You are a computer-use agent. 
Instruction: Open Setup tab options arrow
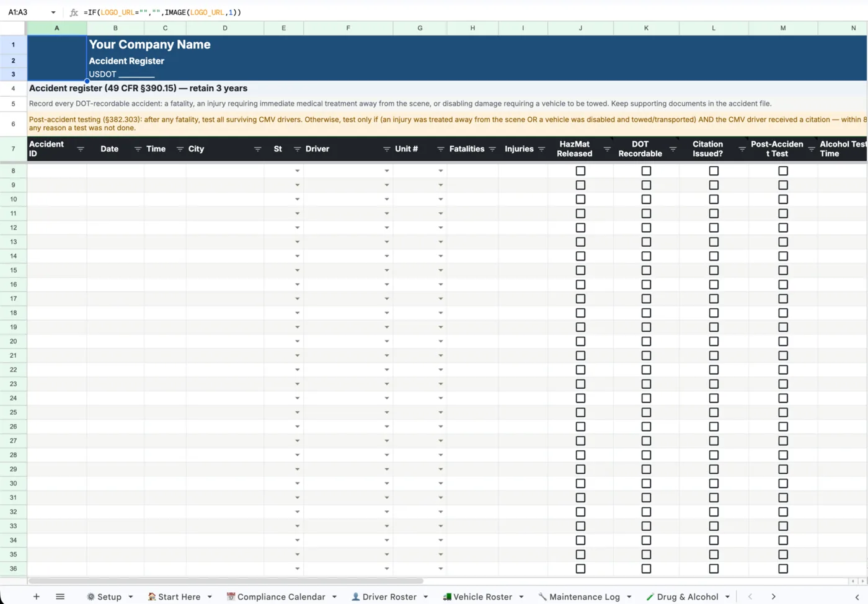click(131, 597)
